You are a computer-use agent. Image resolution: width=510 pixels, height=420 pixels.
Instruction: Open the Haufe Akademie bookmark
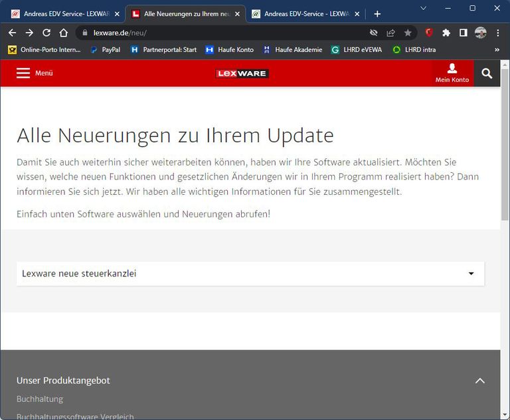[x=293, y=49]
